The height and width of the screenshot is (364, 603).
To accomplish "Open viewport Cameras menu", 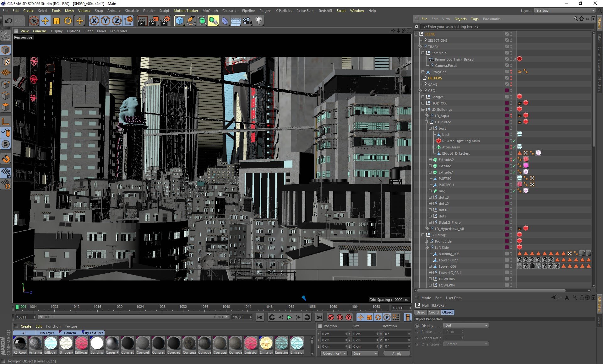I will (x=40, y=31).
